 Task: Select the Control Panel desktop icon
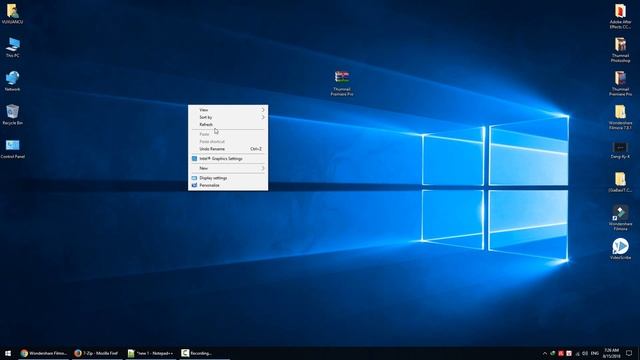click(x=13, y=149)
